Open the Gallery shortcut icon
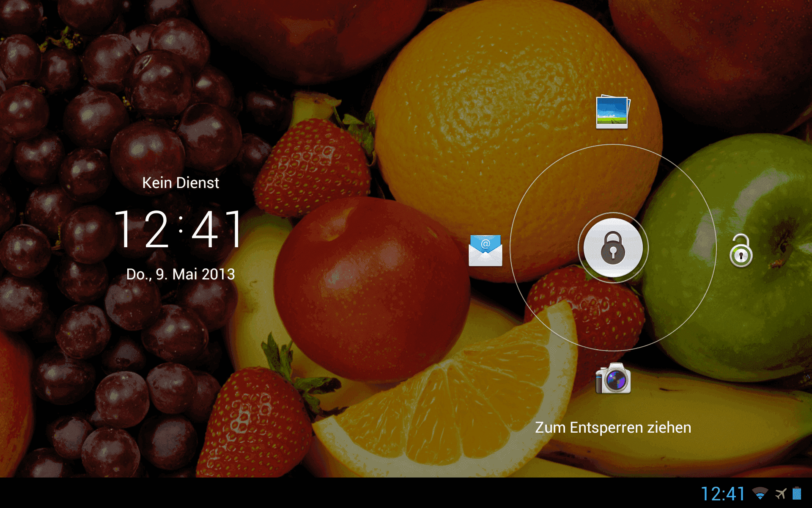Viewport: 812px width, 508px height. coord(613,112)
